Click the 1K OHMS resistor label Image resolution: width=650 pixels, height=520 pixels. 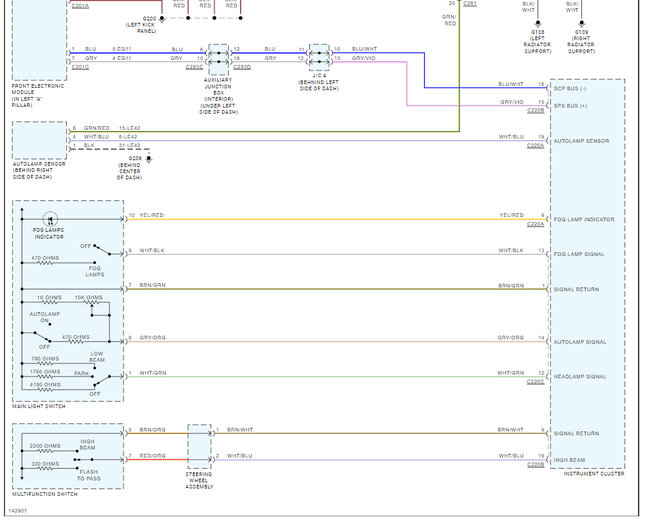click(x=49, y=297)
